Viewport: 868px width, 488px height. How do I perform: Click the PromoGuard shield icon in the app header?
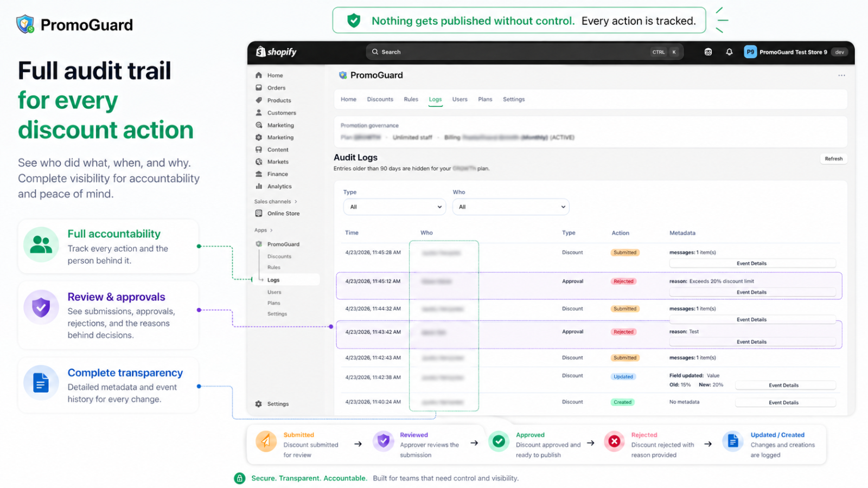[343, 75]
